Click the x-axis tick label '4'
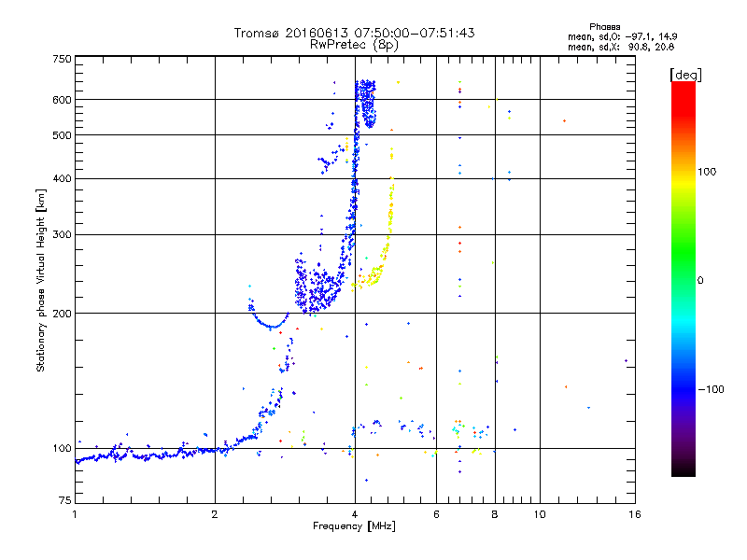This screenshot has width=747, height=560. pos(355,514)
